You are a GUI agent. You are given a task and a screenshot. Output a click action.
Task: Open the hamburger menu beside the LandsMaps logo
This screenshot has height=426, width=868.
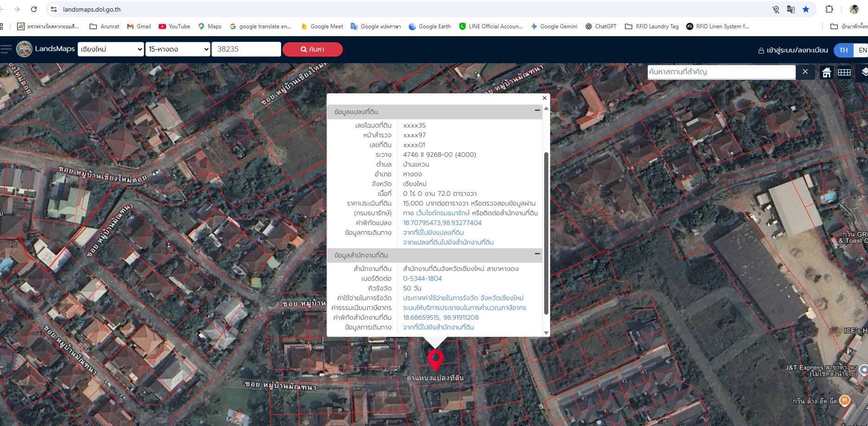tap(6, 49)
